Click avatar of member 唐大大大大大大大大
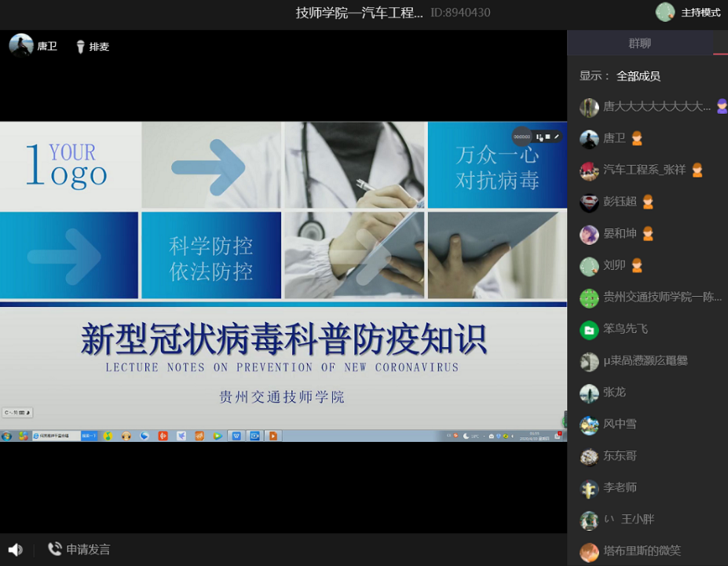Viewport: 728px width, 566px height. 589,108
